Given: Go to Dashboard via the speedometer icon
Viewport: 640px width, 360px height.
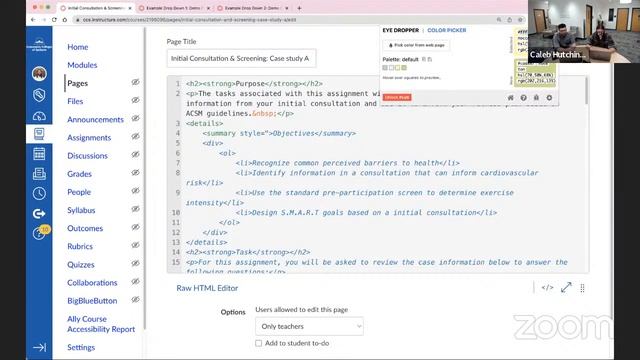Looking at the screenshot, I should [39, 116].
